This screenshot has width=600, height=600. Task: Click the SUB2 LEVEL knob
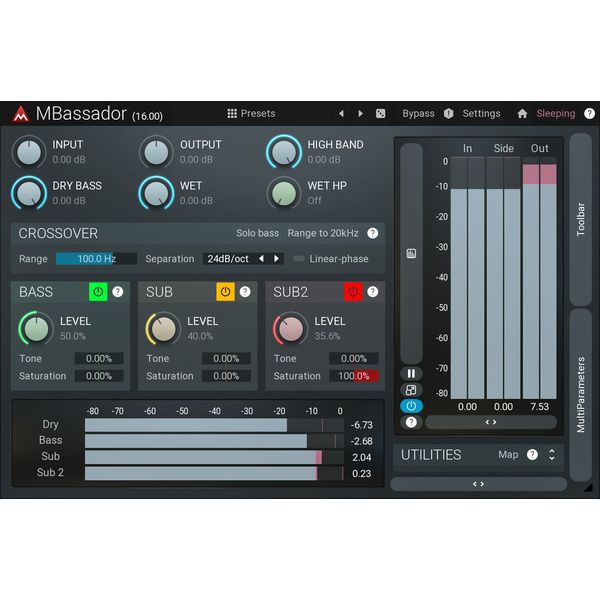tap(291, 328)
